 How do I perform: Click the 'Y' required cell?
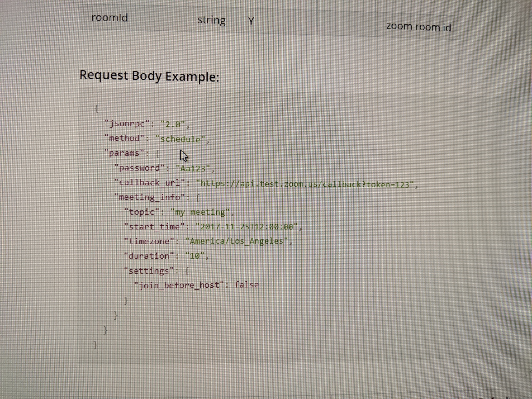[251, 21]
